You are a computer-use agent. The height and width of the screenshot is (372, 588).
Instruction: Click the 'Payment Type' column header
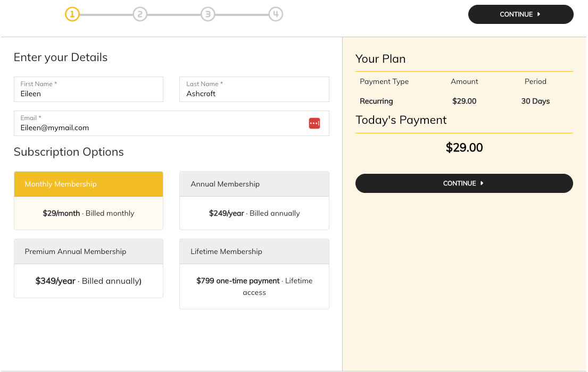click(x=384, y=81)
